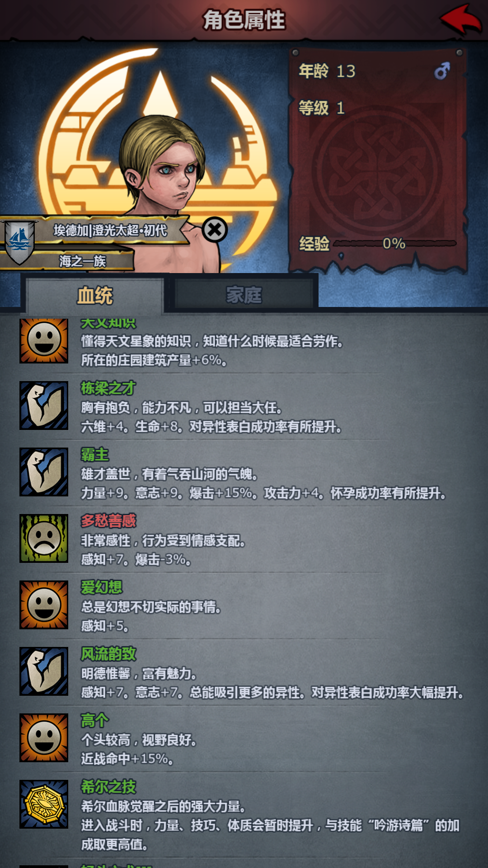
Task: Tap the male gender symbol
Action: coord(442,71)
